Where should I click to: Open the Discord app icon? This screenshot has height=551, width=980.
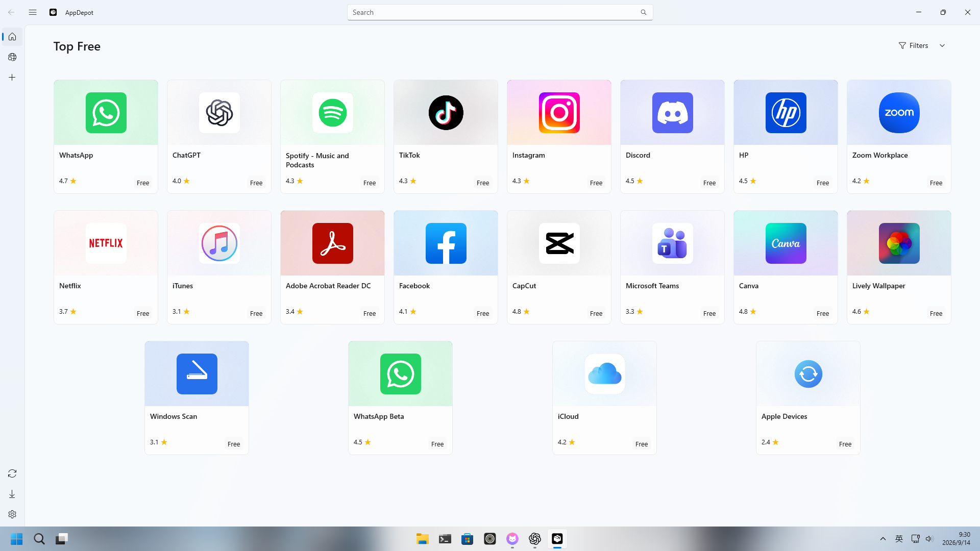[673, 113]
